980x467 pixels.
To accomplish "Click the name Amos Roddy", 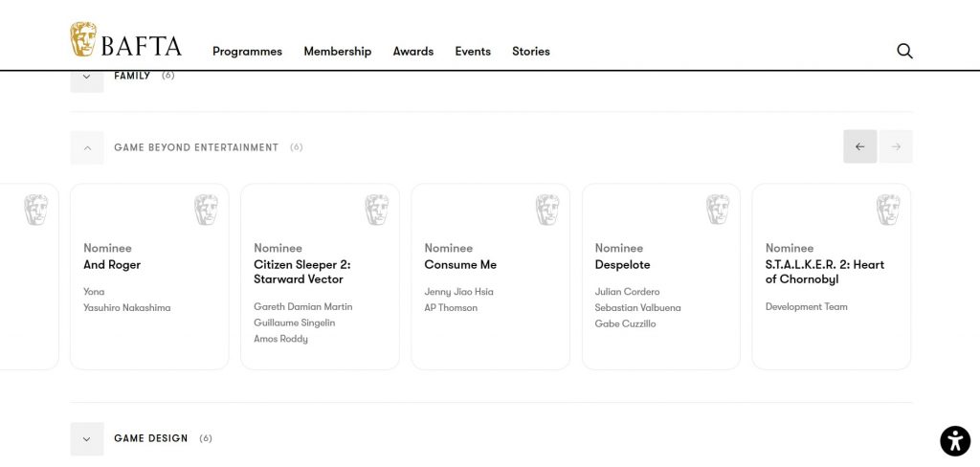I will click(x=280, y=339).
